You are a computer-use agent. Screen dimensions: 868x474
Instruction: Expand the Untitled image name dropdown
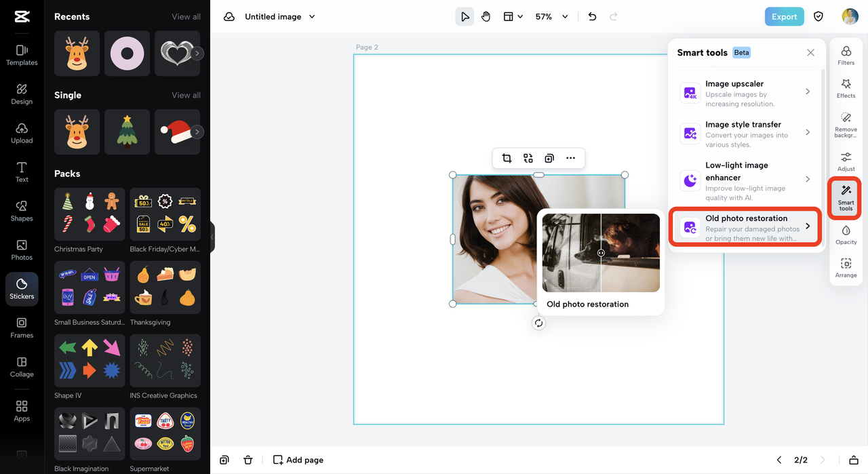312,17
